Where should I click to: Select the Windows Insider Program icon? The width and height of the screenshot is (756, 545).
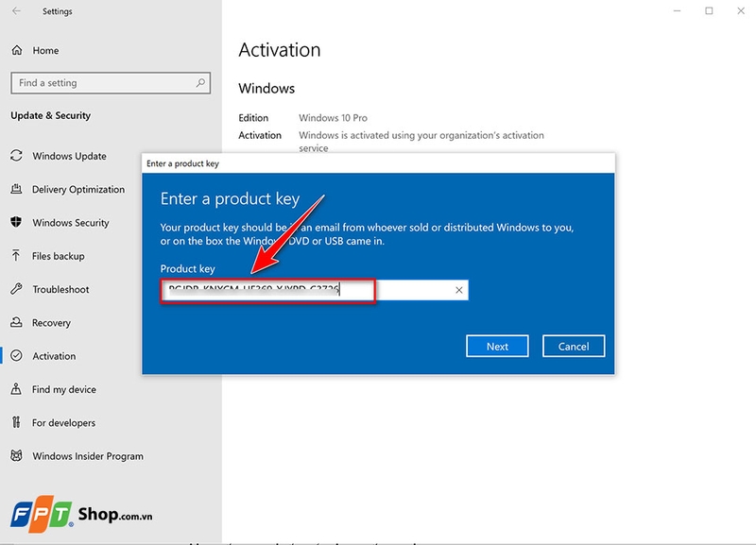[x=16, y=455]
